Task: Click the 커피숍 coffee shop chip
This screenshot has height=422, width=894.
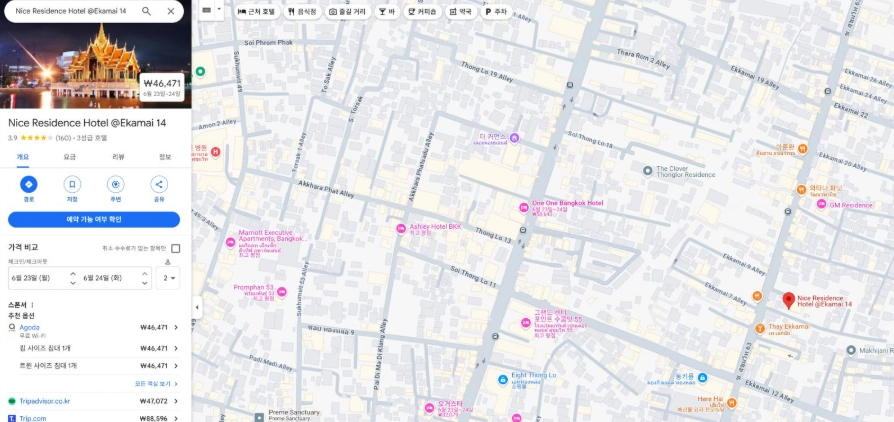Action: (422, 11)
